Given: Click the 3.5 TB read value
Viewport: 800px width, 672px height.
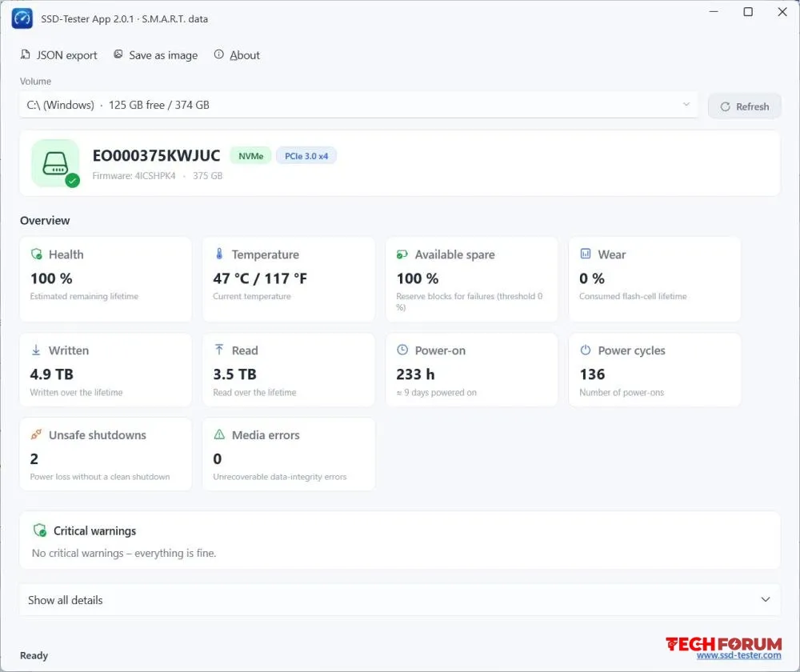Looking at the screenshot, I should [x=234, y=374].
